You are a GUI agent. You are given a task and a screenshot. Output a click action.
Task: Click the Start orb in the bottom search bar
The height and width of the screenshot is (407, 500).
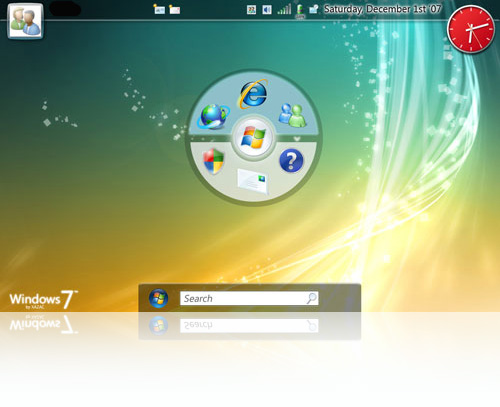(x=158, y=298)
